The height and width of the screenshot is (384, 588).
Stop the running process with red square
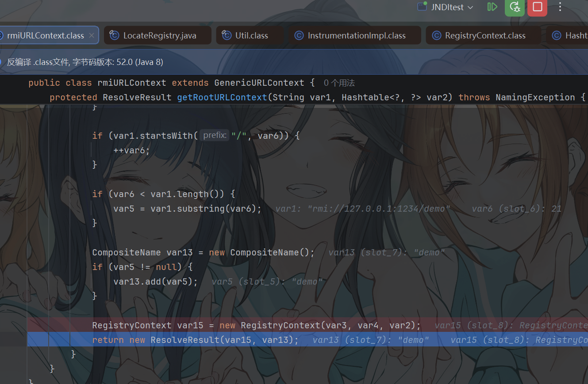(538, 7)
